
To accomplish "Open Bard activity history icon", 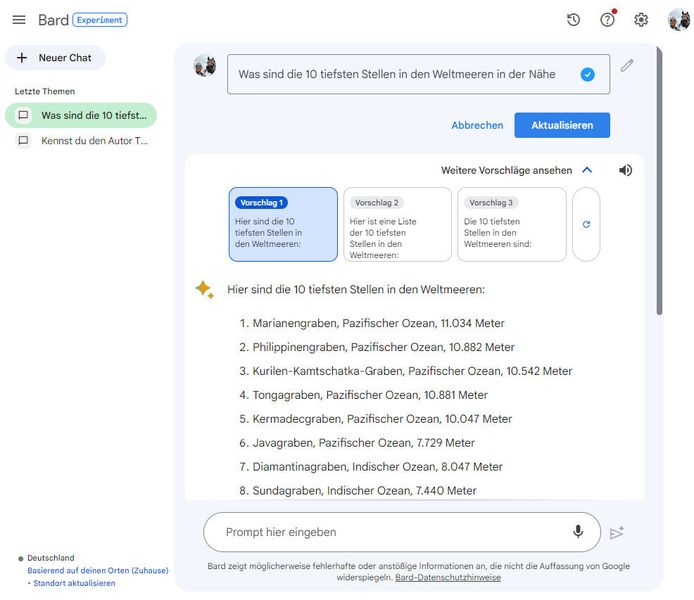I will [x=573, y=20].
